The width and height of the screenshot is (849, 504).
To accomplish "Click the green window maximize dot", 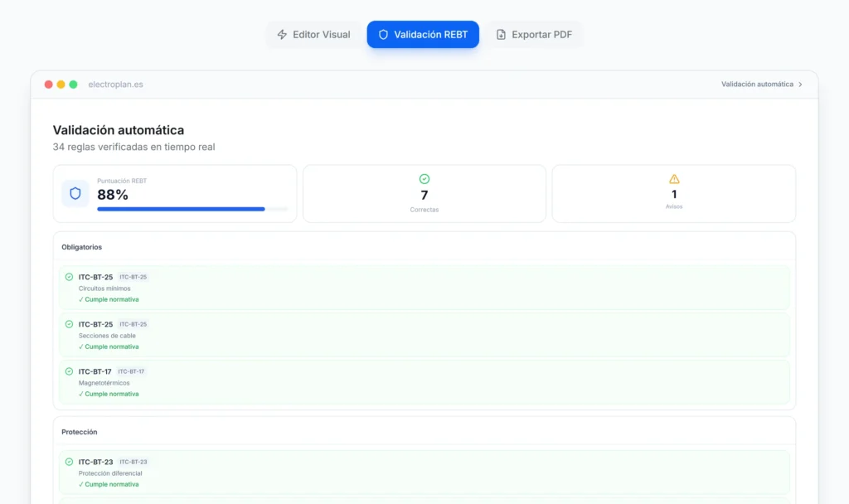I will 74,85.
